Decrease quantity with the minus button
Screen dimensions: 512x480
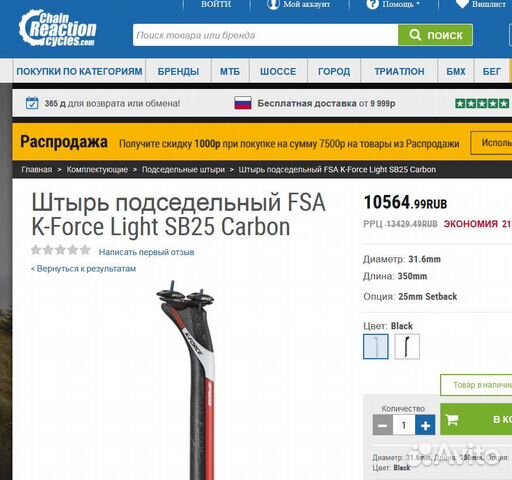[383, 425]
